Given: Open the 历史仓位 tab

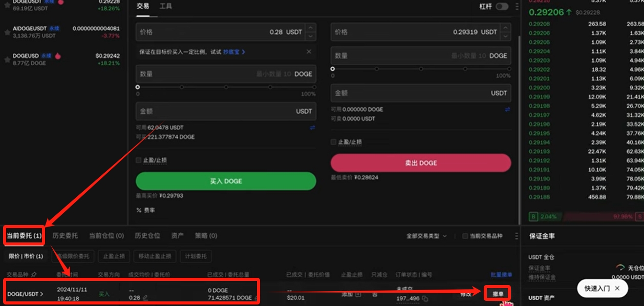Looking at the screenshot, I should point(147,236).
